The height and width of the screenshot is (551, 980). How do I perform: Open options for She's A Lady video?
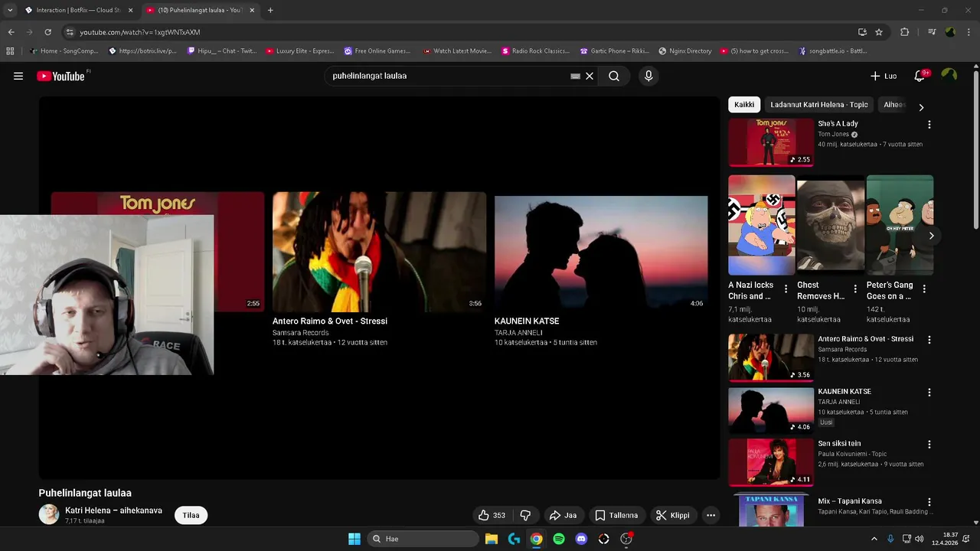coord(929,124)
